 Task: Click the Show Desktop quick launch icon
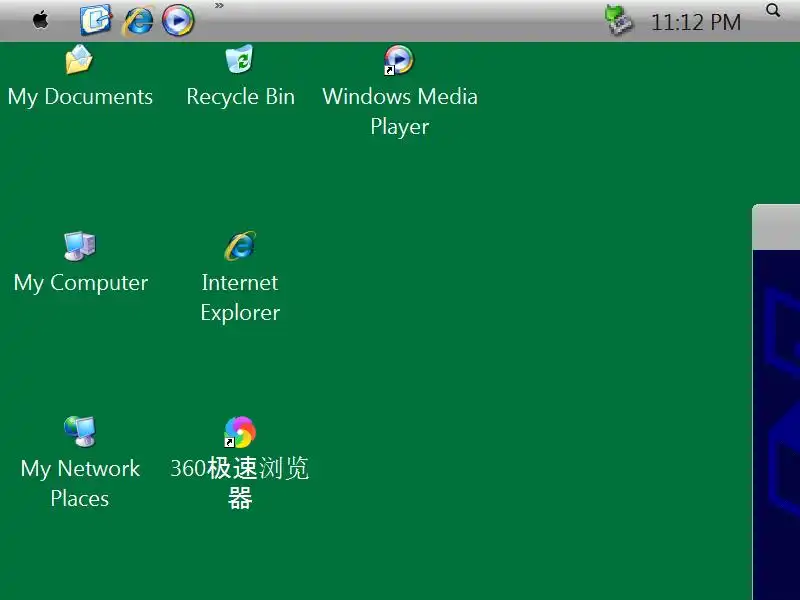click(96, 20)
